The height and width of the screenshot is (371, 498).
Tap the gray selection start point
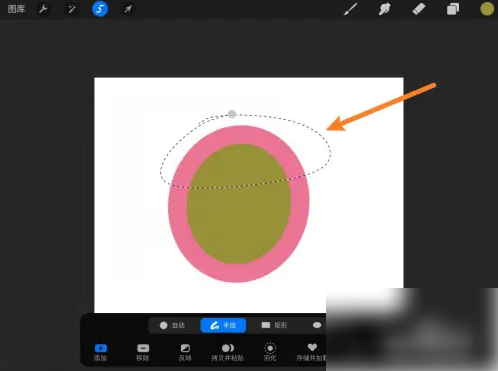click(232, 114)
